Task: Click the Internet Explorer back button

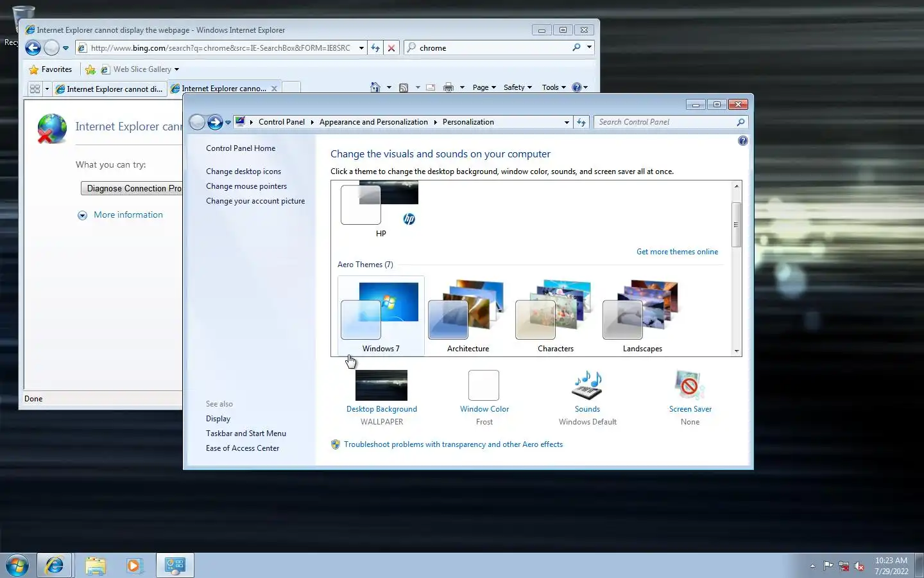Action: click(33, 48)
